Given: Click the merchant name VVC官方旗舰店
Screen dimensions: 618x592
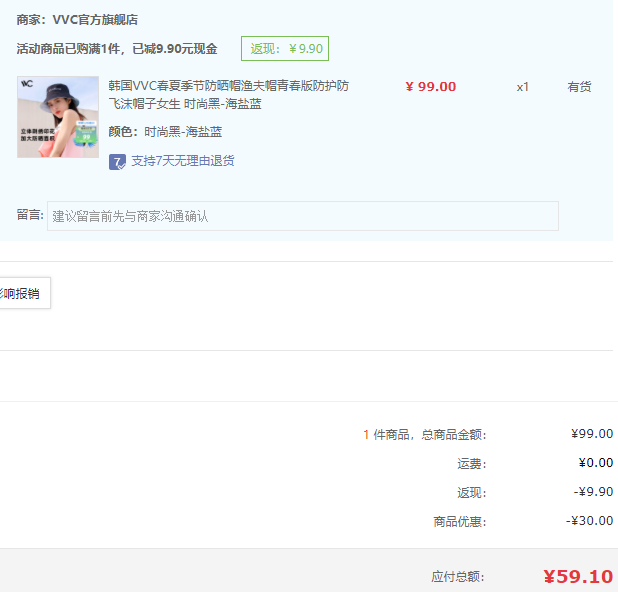Looking at the screenshot, I should (x=95, y=19).
